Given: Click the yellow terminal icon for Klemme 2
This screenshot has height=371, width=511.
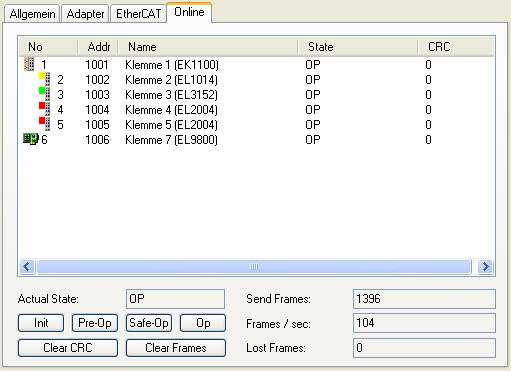Looking at the screenshot, I should (45, 79).
